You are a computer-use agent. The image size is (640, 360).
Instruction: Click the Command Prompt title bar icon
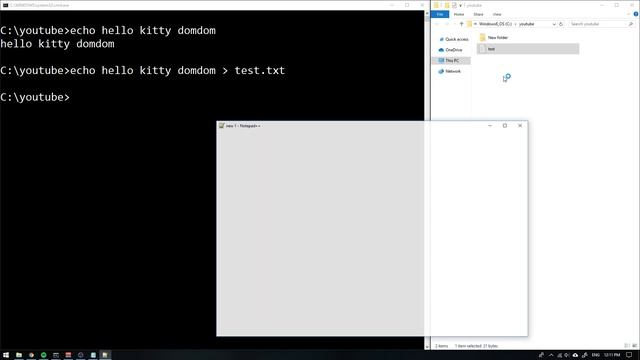point(5,5)
